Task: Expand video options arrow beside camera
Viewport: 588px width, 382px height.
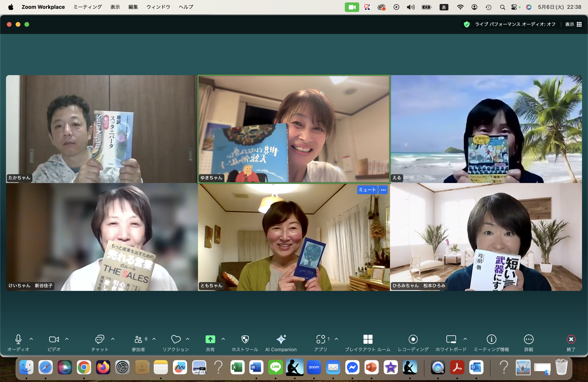Action: (67, 339)
